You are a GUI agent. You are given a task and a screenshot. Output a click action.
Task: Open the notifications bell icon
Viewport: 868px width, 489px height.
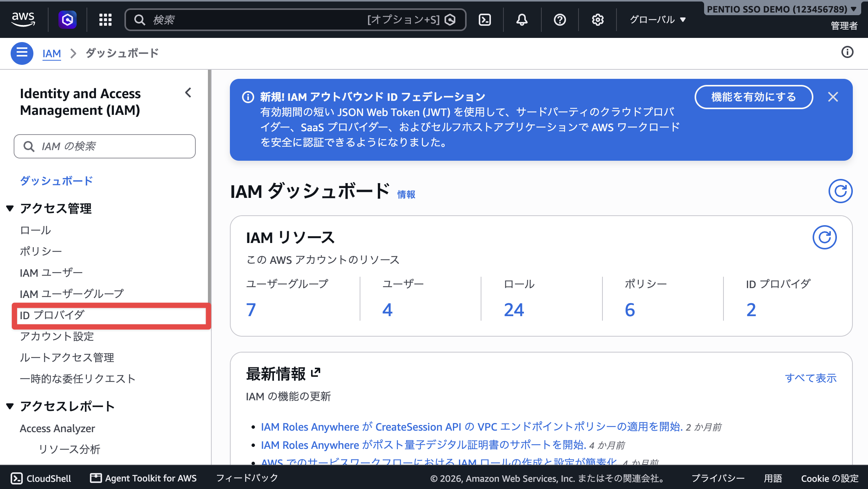pyautogui.click(x=522, y=19)
